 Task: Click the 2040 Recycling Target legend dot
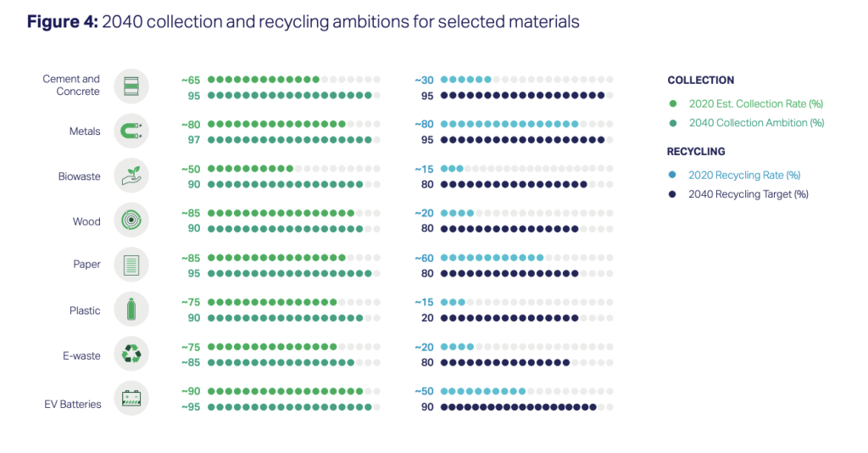coord(672,194)
